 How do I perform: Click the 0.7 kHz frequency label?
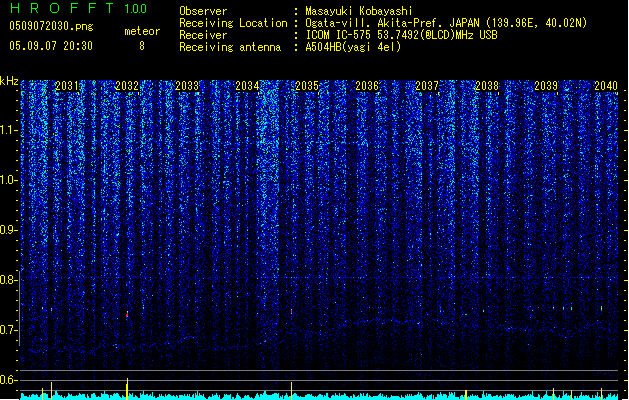click(9, 330)
